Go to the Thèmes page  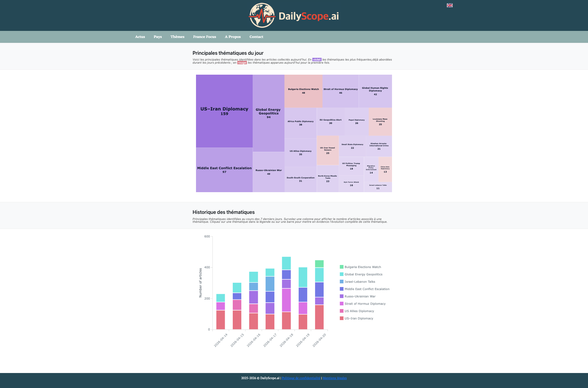(177, 37)
